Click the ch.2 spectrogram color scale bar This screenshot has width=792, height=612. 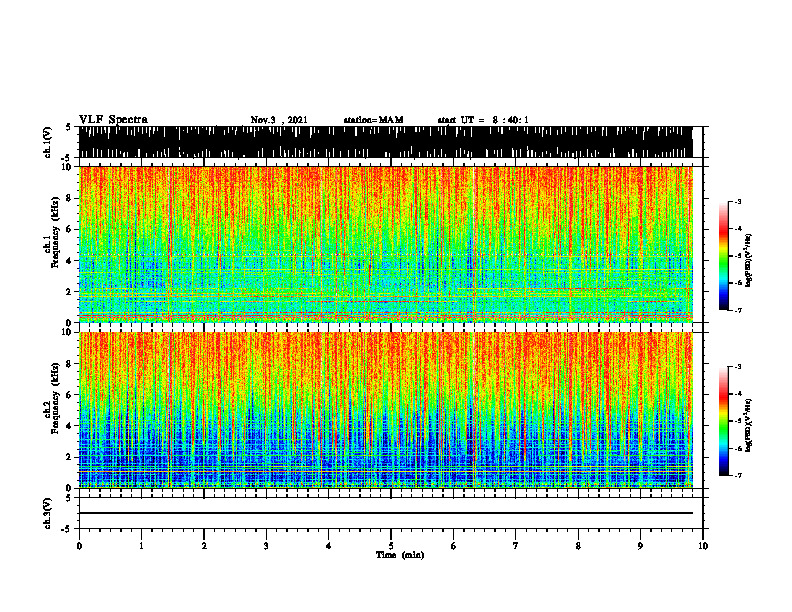coord(723,421)
